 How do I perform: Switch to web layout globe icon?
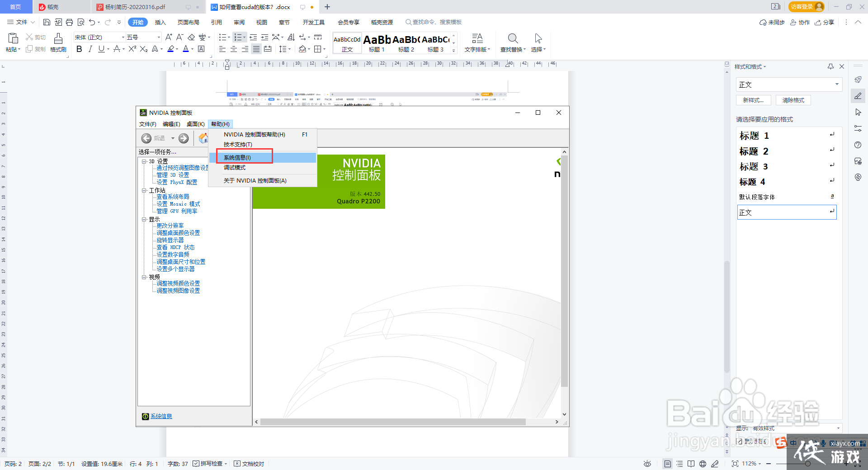click(703, 464)
